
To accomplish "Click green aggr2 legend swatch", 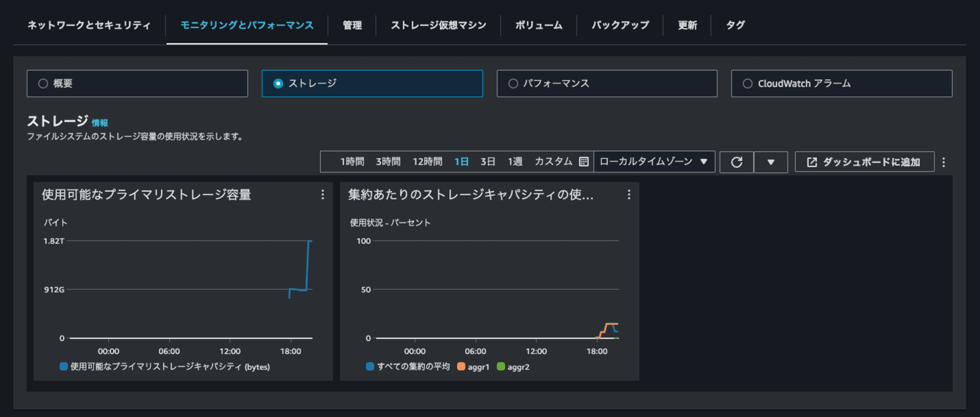I will pos(501,366).
